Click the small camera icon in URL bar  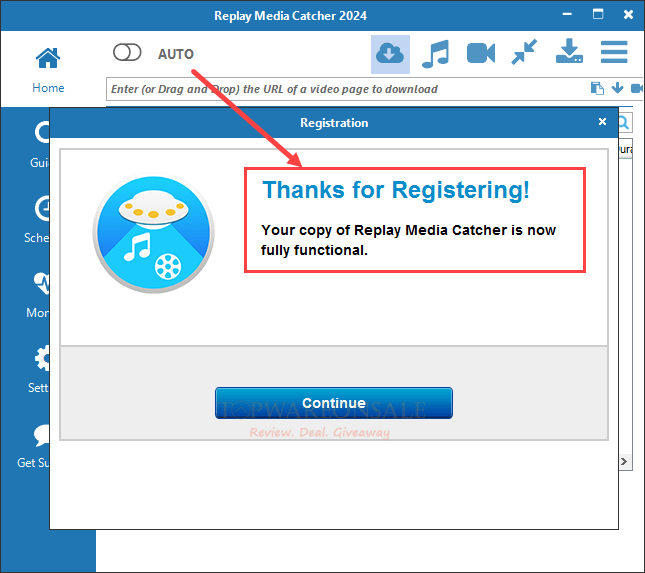pyautogui.click(x=637, y=88)
